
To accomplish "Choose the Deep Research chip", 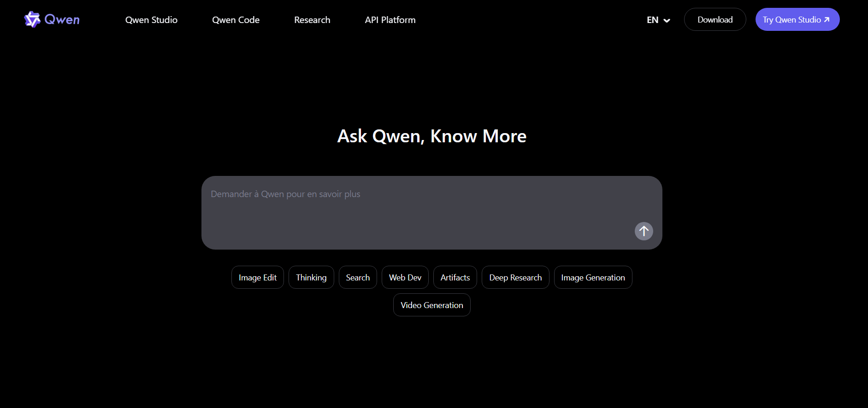I will tap(515, 277).
